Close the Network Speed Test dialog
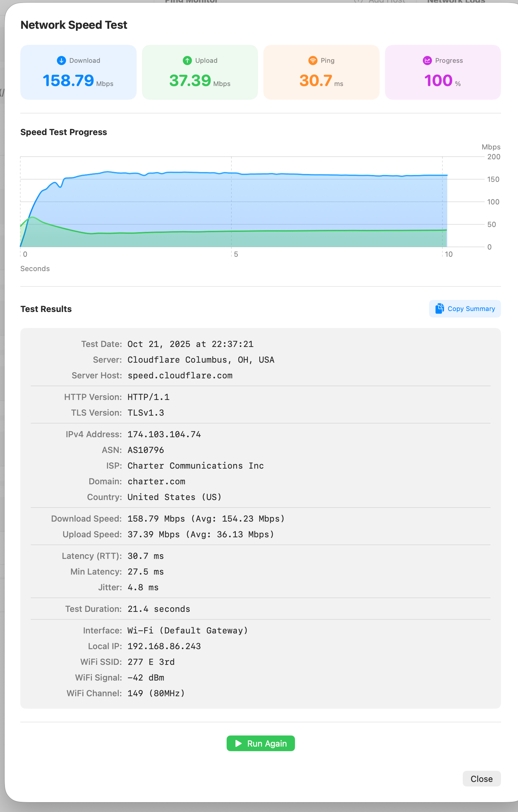This screenshot has width=518, height=812. (x=481, y=779)
